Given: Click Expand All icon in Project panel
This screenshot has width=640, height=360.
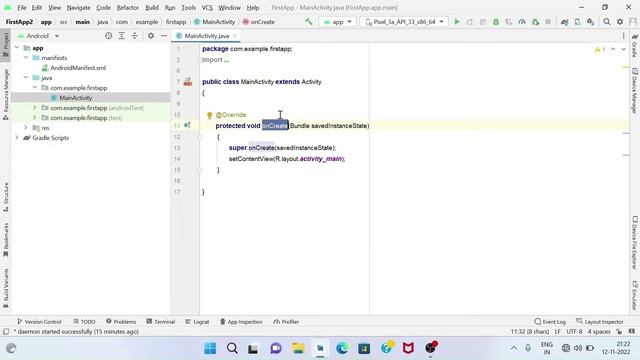Looking at the screenshot, I should click(122, 36).
